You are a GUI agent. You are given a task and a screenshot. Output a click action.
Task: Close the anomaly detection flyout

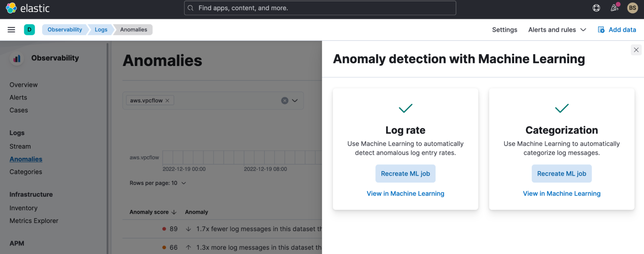(636, 50)
